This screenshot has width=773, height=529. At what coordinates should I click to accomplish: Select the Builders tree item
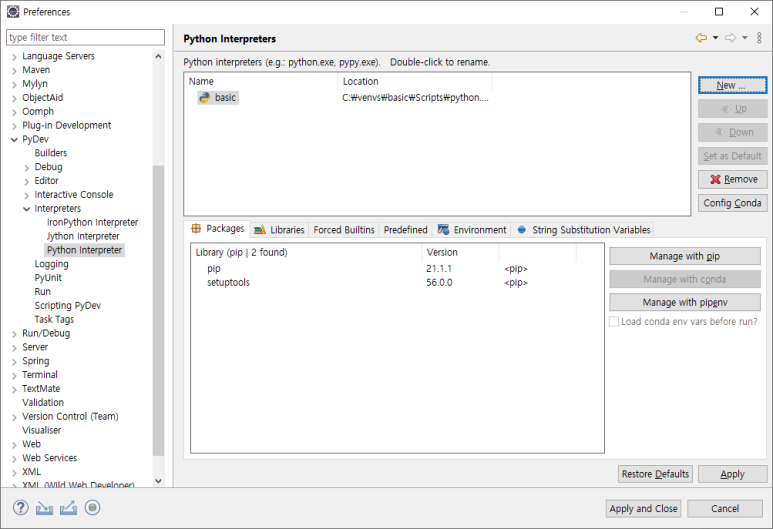tap(50, 153)
